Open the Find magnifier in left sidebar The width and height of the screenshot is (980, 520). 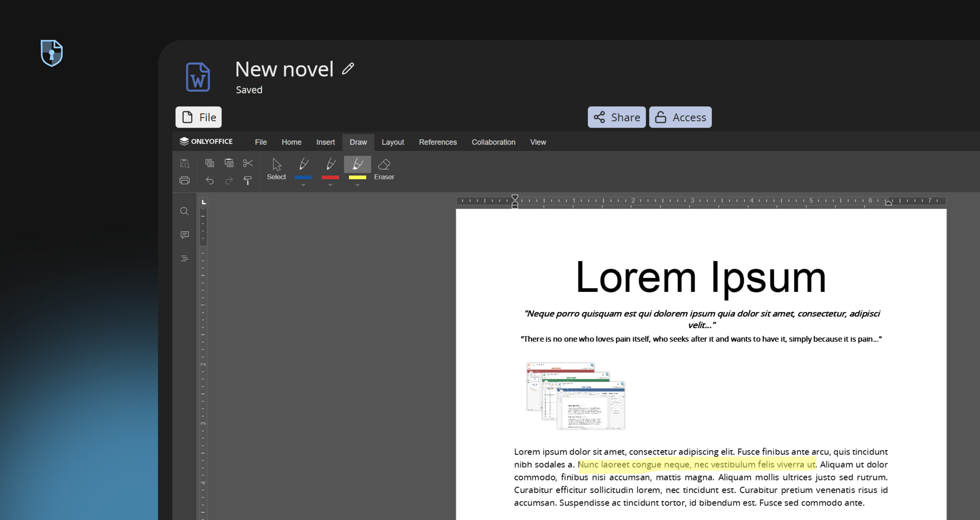(185, 211)
